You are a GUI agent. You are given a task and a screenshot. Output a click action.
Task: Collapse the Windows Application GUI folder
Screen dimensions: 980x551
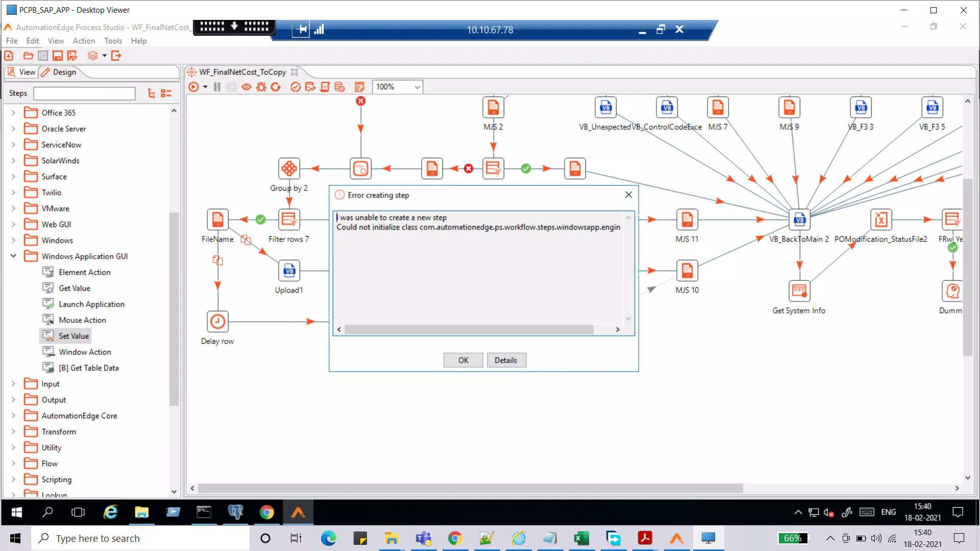13,256
